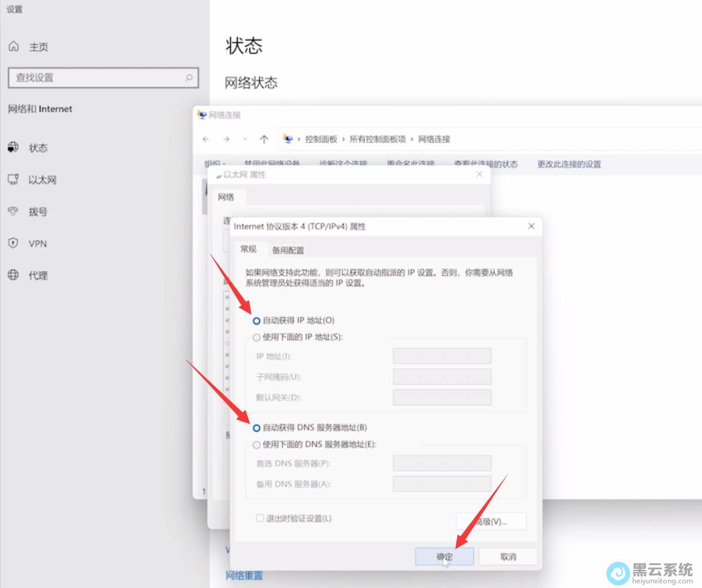Open the Proxy globe icon
This screenshot has width=702, height=588.
(14, 275)
